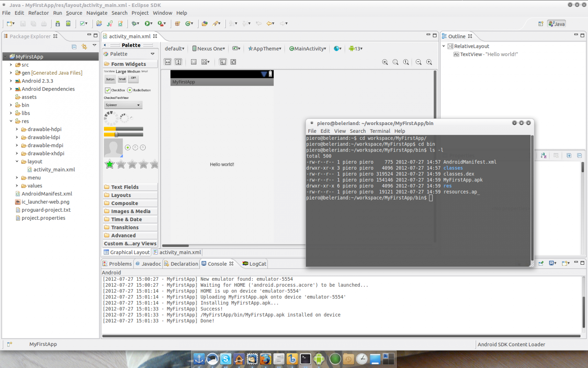
Task: Click the terminal icon in the dock
Action: coord(305,359)
